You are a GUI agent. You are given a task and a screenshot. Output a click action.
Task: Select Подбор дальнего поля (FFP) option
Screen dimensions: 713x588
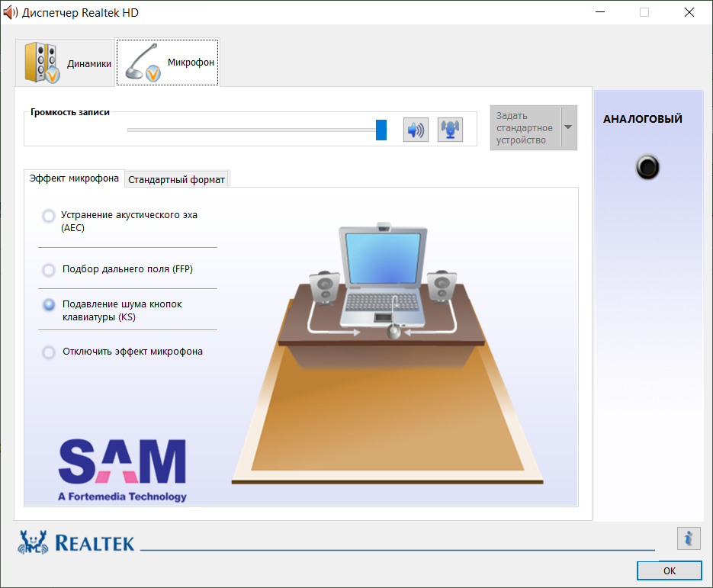(48, 270)
